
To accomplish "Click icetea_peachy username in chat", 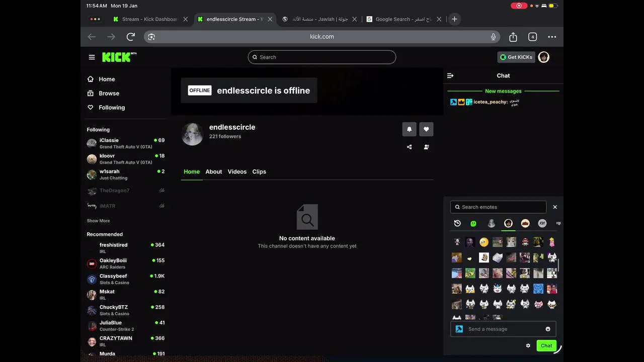I will click(491, 102).
